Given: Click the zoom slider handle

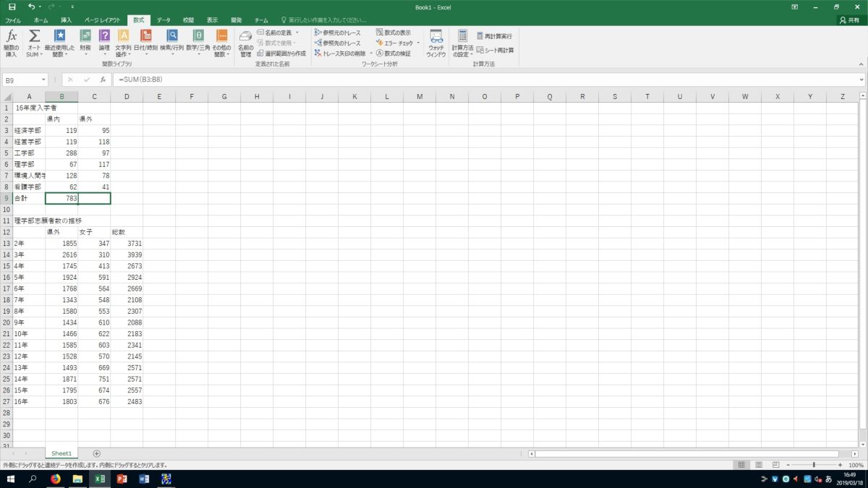Looking at the screenshot, I should tap(814, 465).
